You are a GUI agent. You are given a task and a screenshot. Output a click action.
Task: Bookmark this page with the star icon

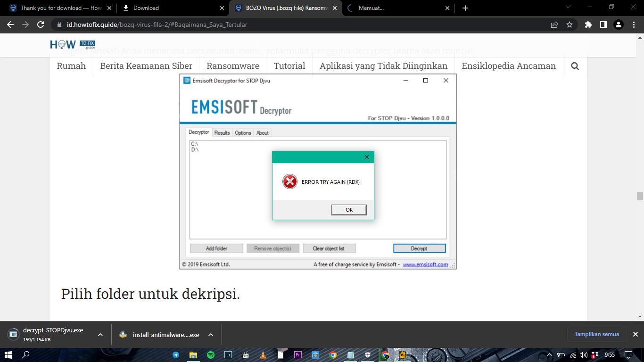[x=570, y=25]
